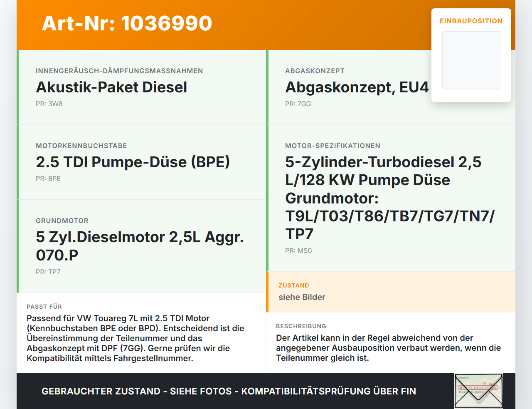Click 'Akustik-Paket Diesel' value
Screen dimensions: 532x409
pos(111,87)
